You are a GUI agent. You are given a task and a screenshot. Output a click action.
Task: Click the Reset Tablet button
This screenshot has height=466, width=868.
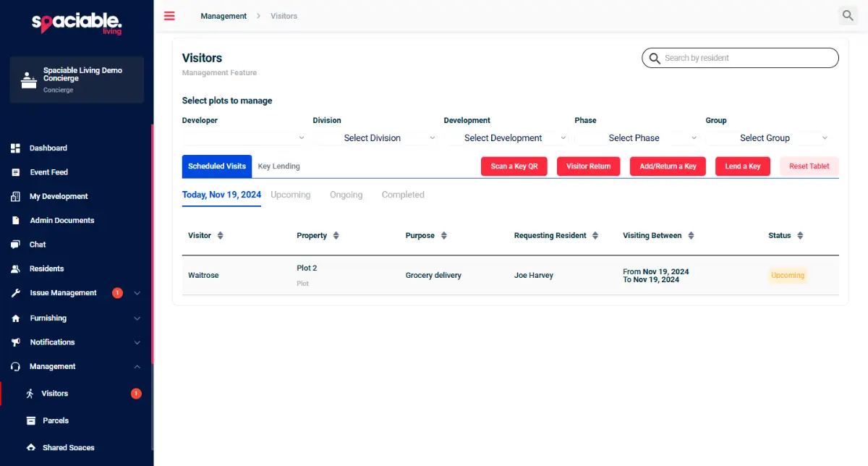pos(809,166)
